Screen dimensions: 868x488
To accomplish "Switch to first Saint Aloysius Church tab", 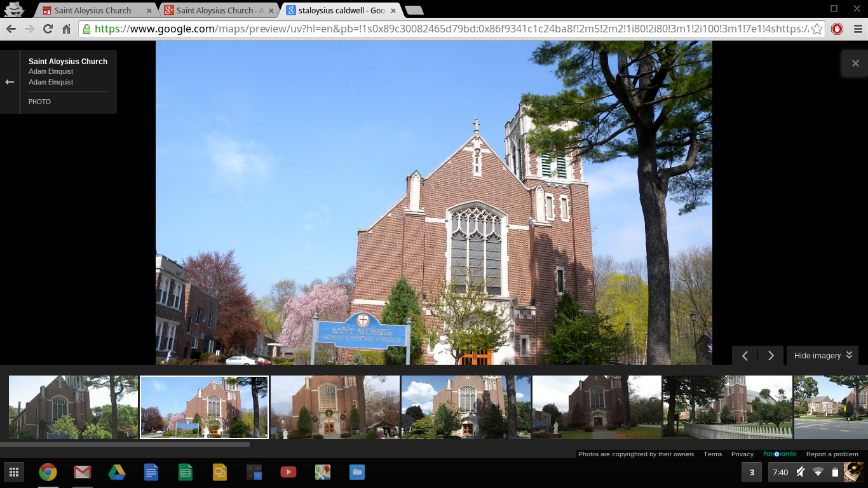I will tap(93, 10).
